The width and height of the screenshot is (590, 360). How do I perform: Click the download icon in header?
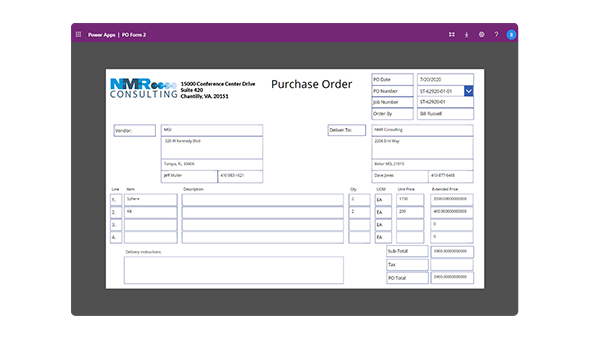point(467,35)
